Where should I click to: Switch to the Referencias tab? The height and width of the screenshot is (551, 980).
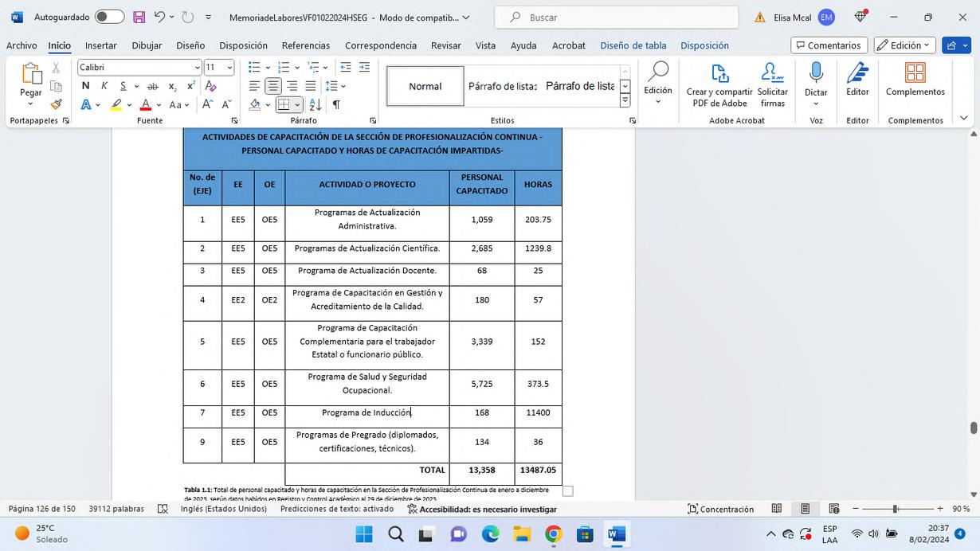coord(306,45)
